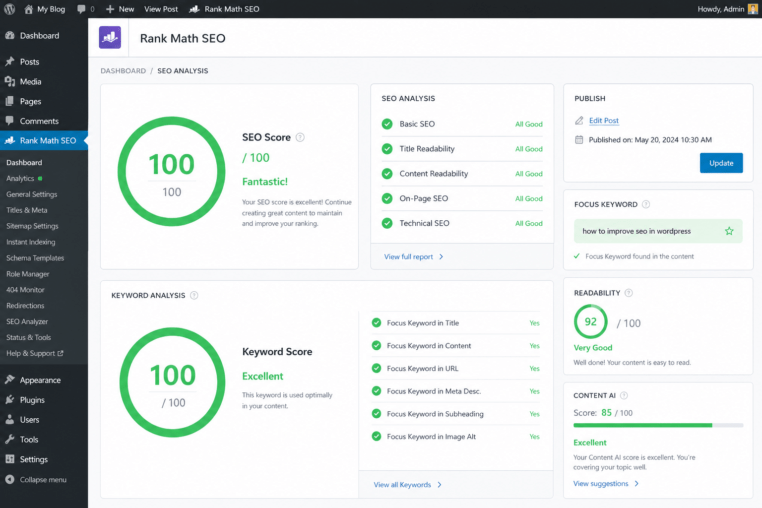Open Role Manager submenu
This screenshot has width=762, height=508.
28,274
